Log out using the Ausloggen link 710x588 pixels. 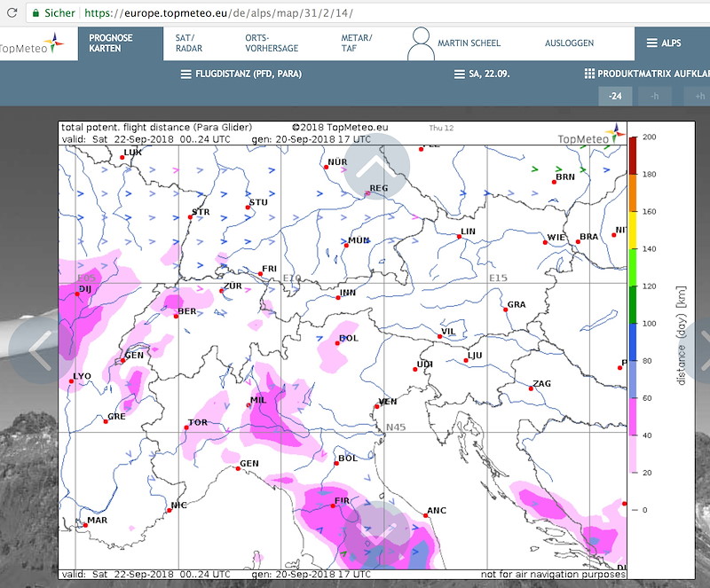click(569, 43)
